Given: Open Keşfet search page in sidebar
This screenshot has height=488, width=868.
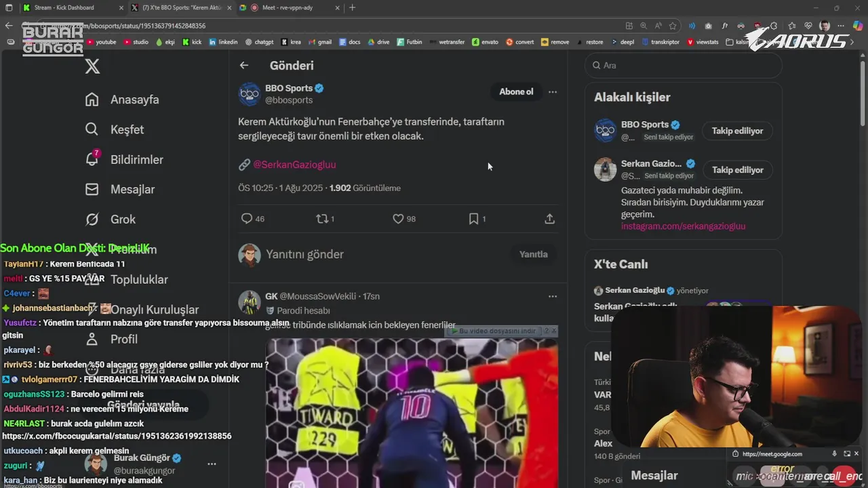Looking at the screenshot, I should 114,129.
